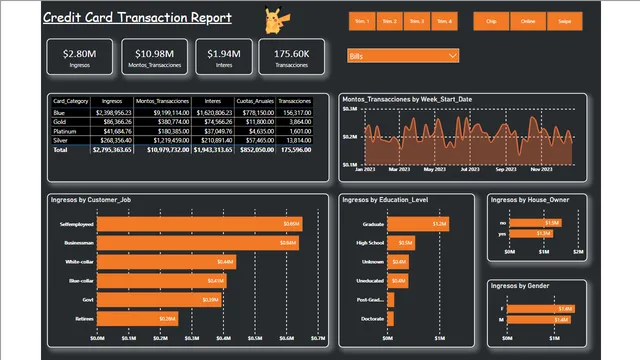
Task: Select the Silver row in card table
Action: tap(182, 140)
